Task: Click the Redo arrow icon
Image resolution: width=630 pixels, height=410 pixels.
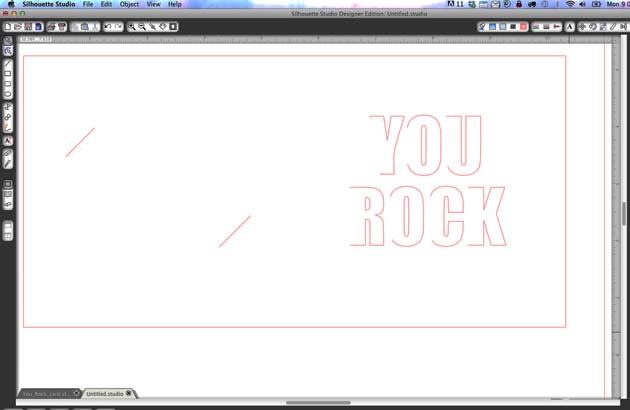Action: point(118,27)
